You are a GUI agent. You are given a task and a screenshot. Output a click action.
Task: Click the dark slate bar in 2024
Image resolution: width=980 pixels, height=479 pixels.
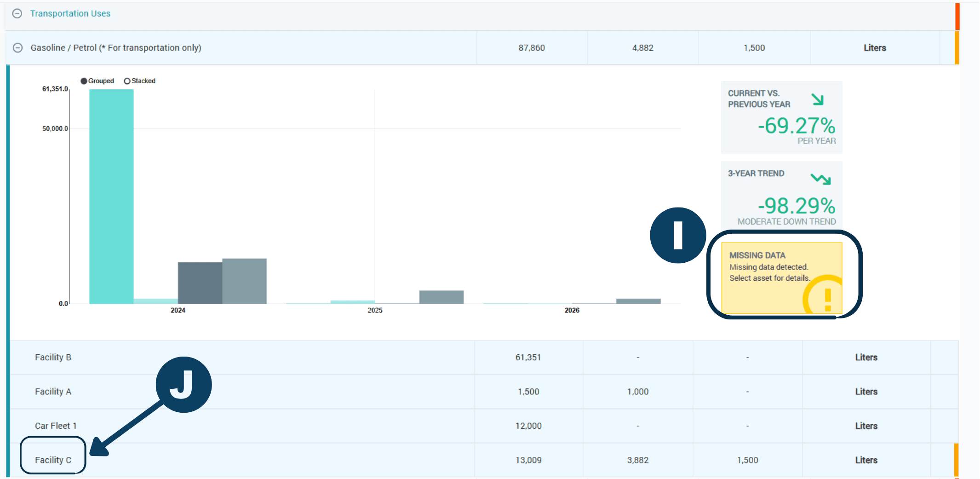pos(200,283)
